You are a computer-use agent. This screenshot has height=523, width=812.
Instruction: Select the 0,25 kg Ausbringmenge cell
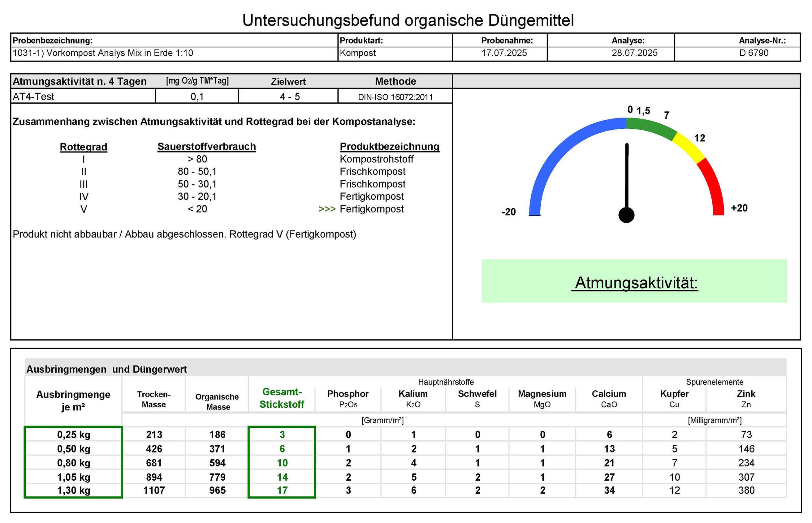click(73, 435)
